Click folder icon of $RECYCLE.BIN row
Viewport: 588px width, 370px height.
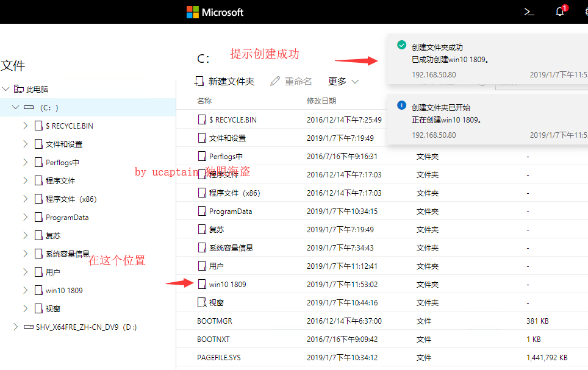[202, 119]
